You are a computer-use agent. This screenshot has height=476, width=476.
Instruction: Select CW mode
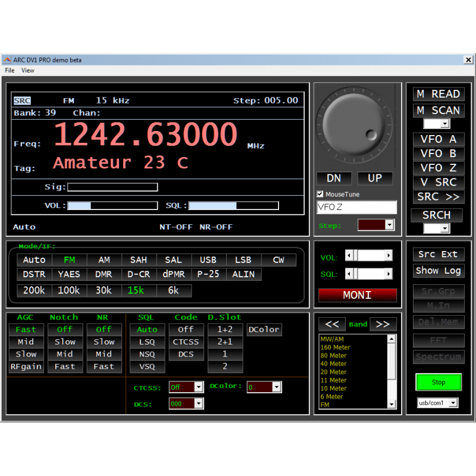(278, 260)
